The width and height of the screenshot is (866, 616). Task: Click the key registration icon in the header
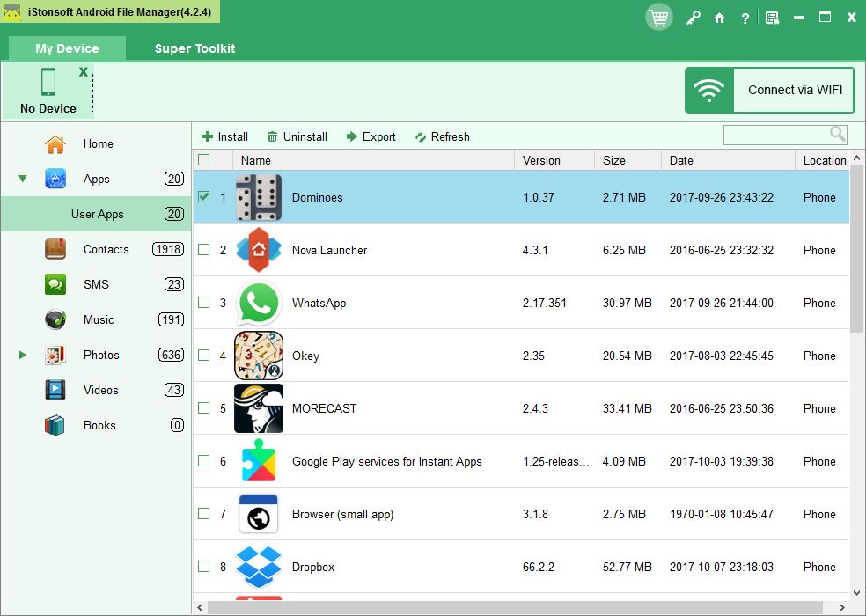pos(694,17)
